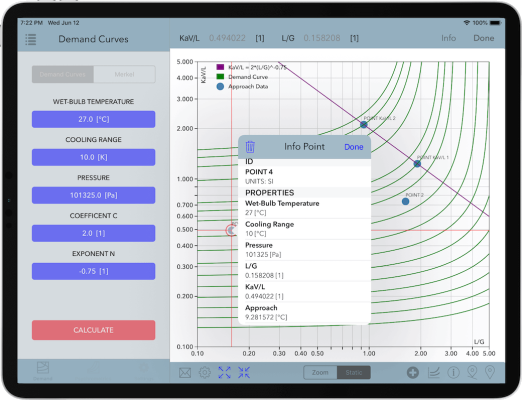Add a new point with plus icon
This screenshot has height=400, width=522.
413,372
